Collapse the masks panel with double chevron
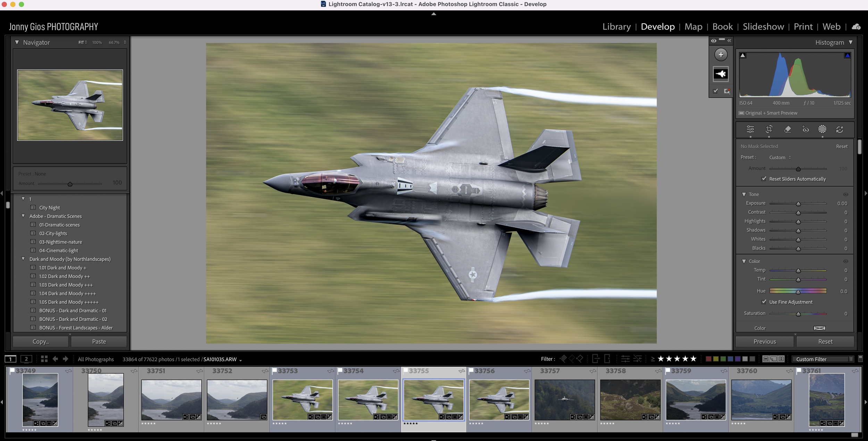Image resolution: width=868 pixels, height=441 pixels. (x=729, y=41)
